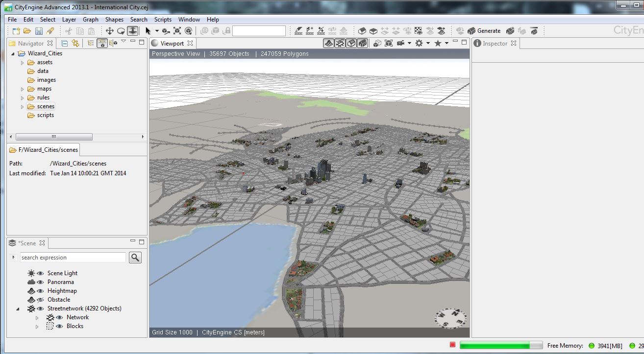Hide the Scene Light layer
This screenshot has height=354, width=644.
40,273
